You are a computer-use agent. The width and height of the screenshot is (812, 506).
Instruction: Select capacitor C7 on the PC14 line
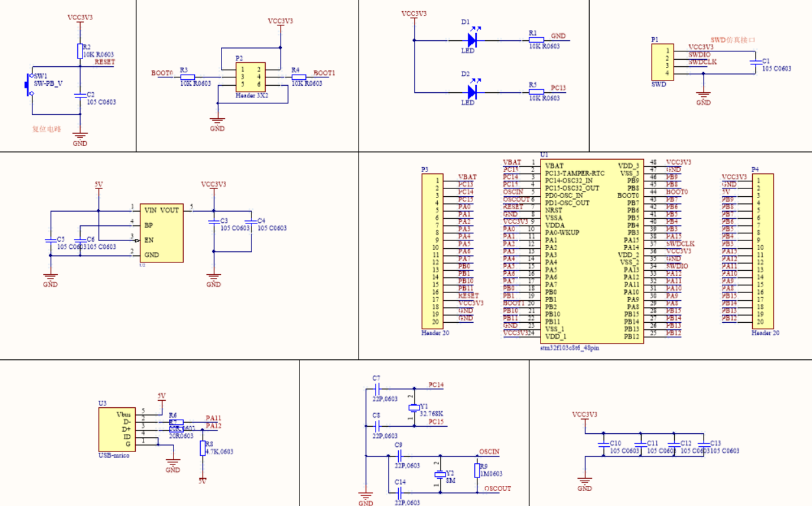[x=376, y=388]
